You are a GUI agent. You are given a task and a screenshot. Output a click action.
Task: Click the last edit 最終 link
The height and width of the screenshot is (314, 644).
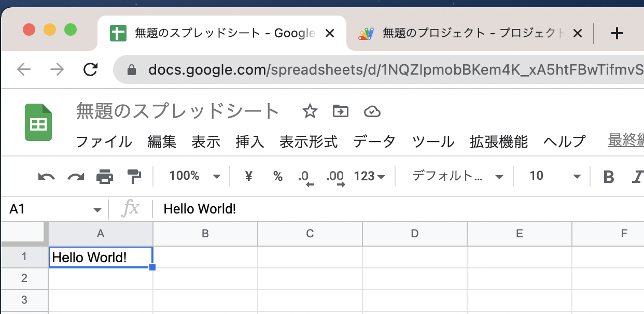pos(626,140)
